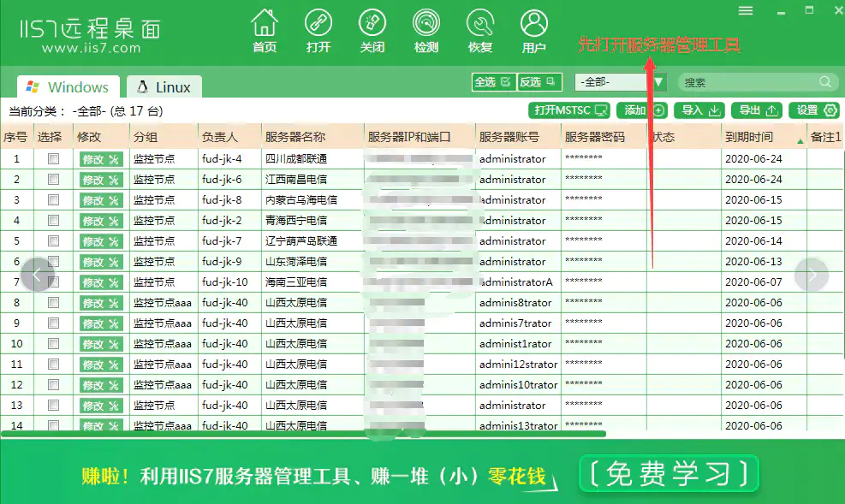Viewport: 845px width, 504px height.
Task: Tick checkbox for row 1
Action: (x=53, y=159)
